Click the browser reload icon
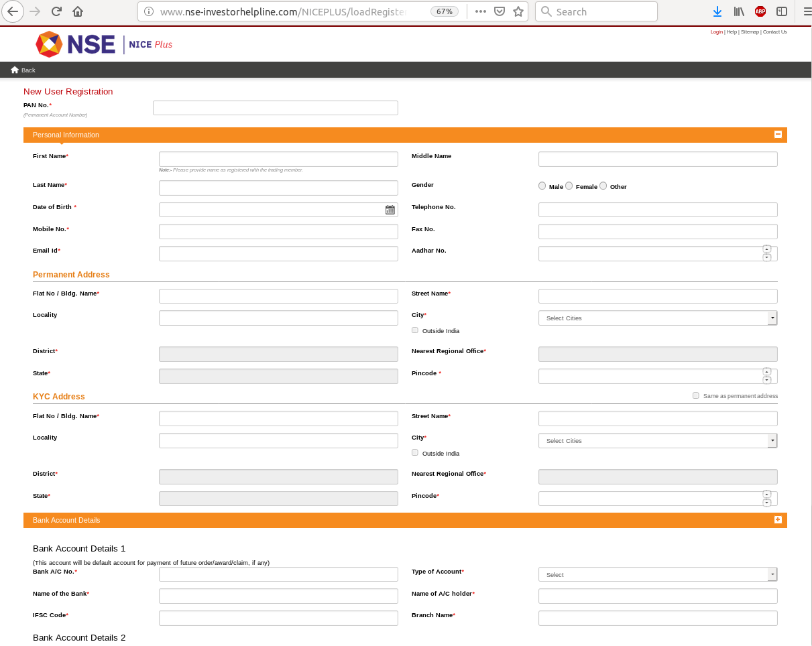Screen dimensions: 812x646 (x=56, y=11)
